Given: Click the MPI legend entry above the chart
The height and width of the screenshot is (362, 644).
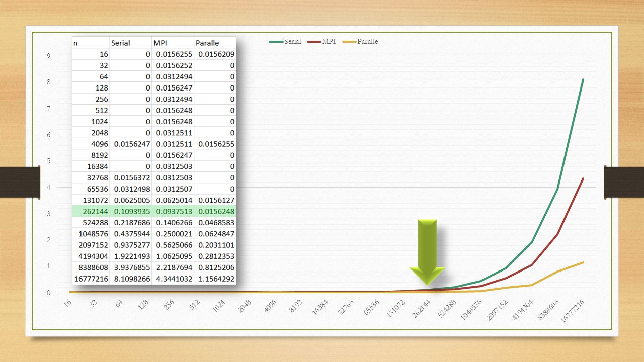Looking at the screenshot, I should pos(321,42).
